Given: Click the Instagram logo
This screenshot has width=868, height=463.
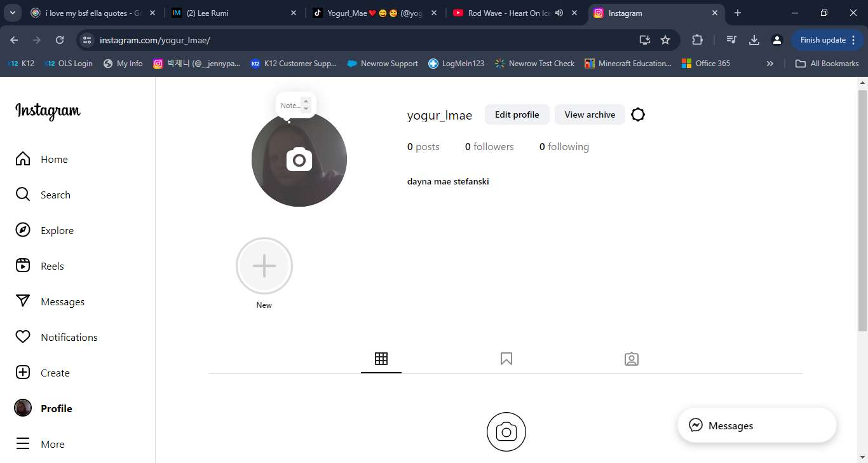Looking at the screenshot, I should (48, 111).
